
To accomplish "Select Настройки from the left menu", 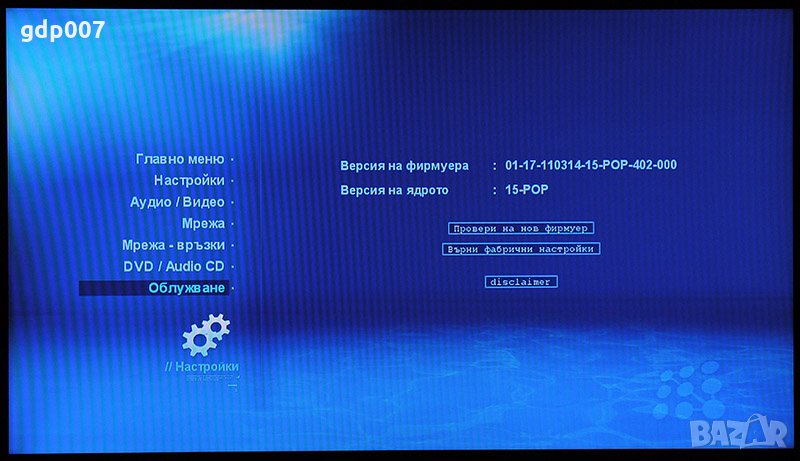I will tap(189, 181).
